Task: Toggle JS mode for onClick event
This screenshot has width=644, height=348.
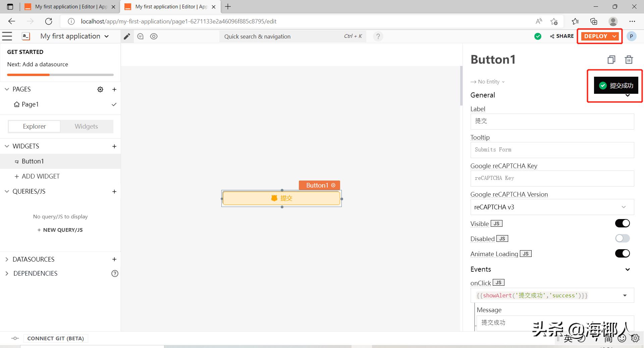Action: click(498, 283)
